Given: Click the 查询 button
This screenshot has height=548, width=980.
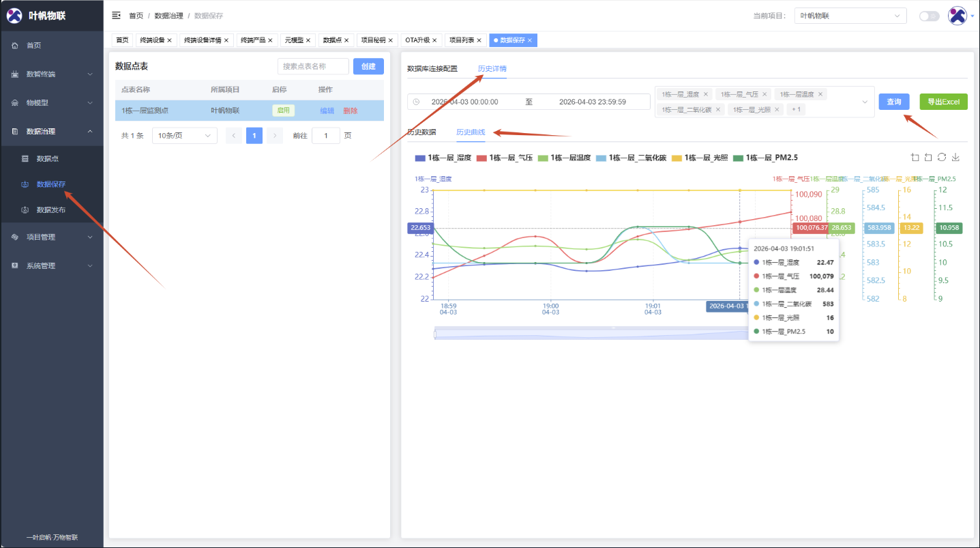Looking at the screenshot, I should tap(893, 102).
